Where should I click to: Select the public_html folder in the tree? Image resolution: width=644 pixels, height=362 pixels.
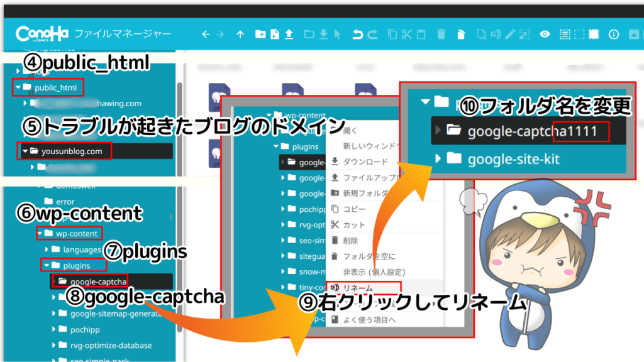point(56,87)
